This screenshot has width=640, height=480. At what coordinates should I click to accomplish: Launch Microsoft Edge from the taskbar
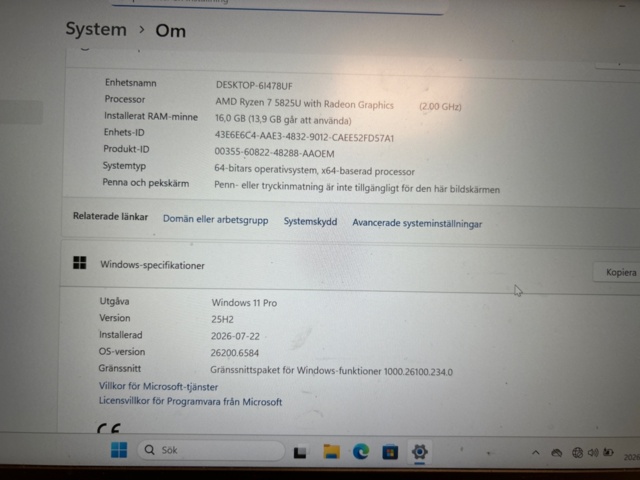pos(361,452)
